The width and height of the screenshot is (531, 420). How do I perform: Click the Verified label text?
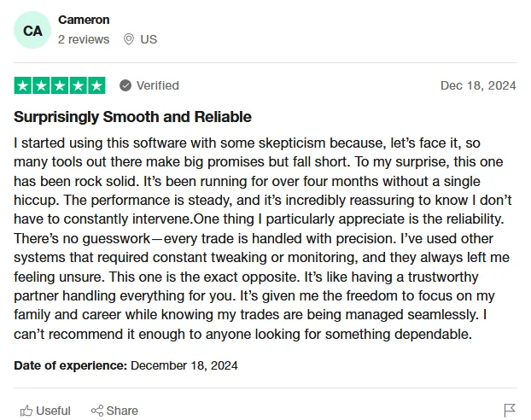pos(157,85)
